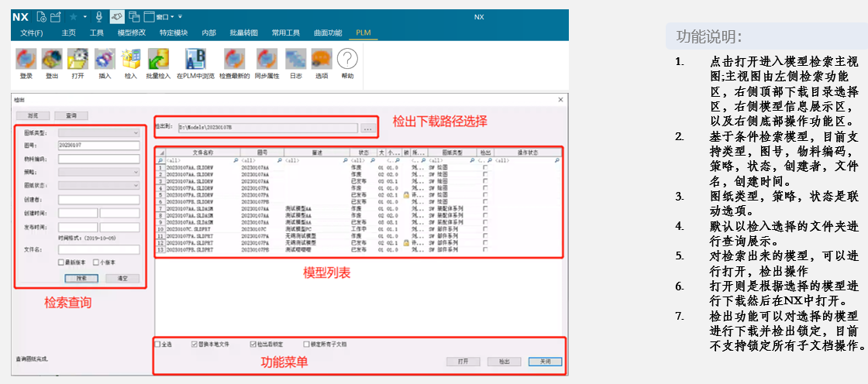This screenshot has height=384, width=868.
Task: Click the 图纸类型 column header
Action: (453, 153)
